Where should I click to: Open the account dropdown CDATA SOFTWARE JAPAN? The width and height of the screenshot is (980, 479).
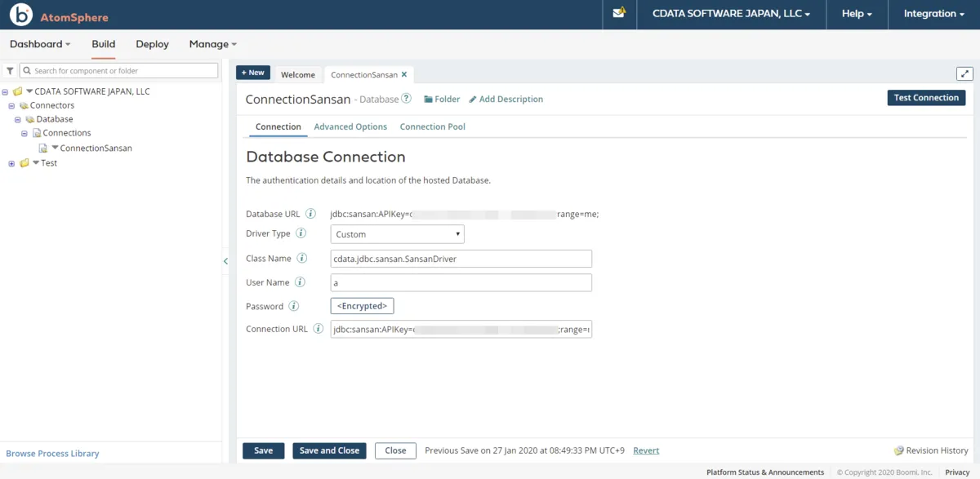click(x=731, y=14)
